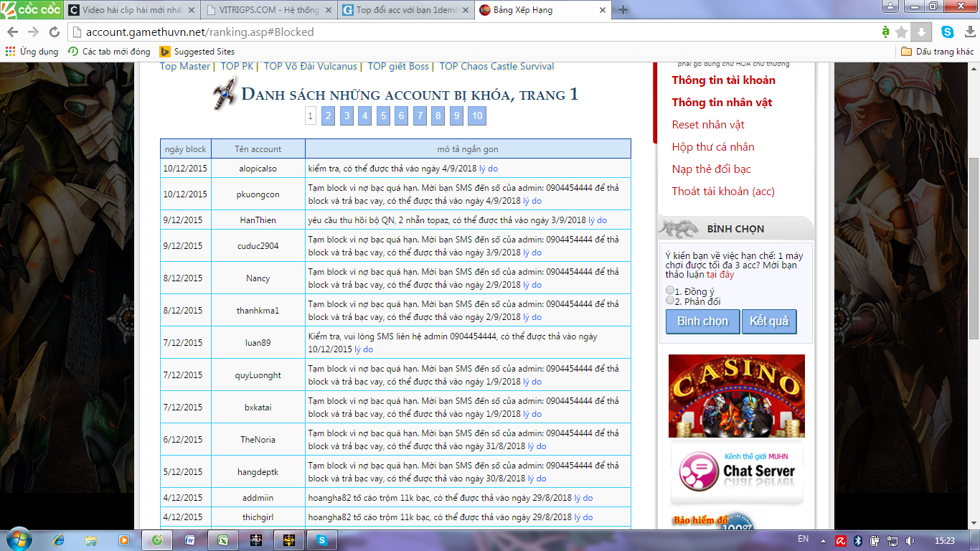Click the volume speaker tray icon
Screen dimensions: 980x551
pos(910,540)
